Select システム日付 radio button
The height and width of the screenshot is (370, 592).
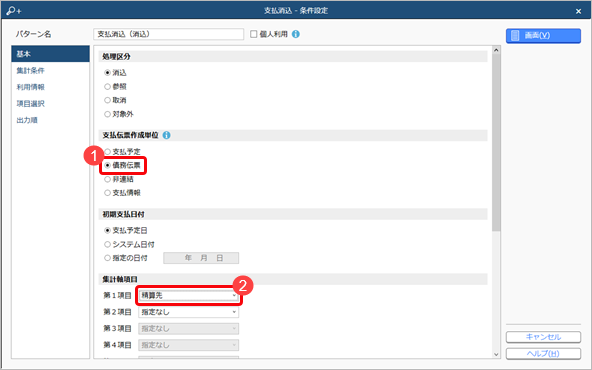point(107,244)
